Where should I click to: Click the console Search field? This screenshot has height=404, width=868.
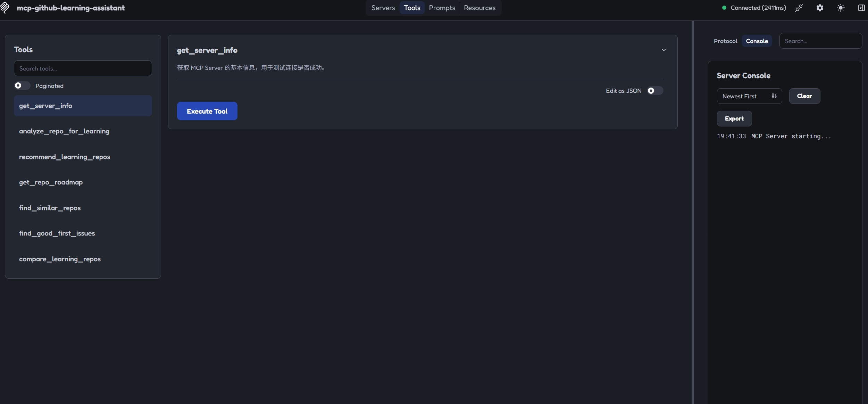[x=820, y=41]
